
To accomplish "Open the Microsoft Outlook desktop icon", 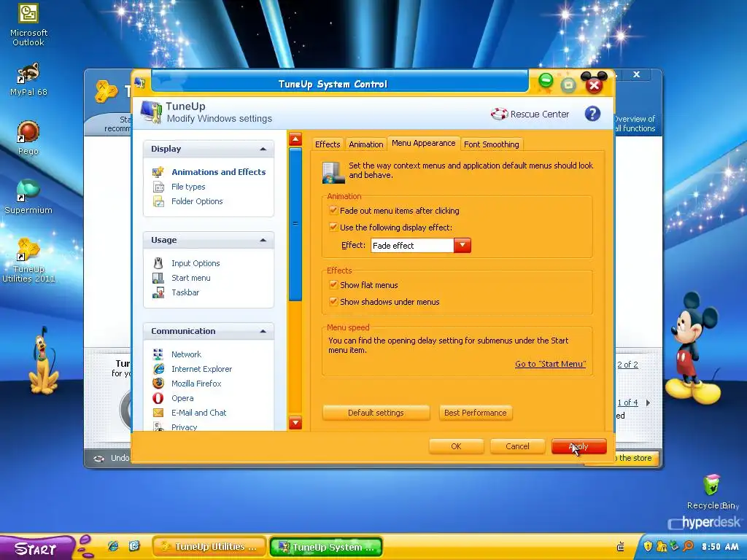I will [28, 25].
